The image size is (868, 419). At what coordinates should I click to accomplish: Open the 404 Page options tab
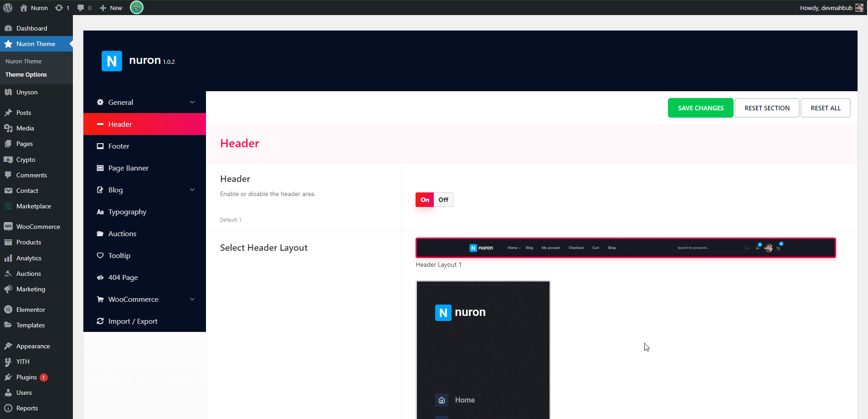tap(144, 277)
